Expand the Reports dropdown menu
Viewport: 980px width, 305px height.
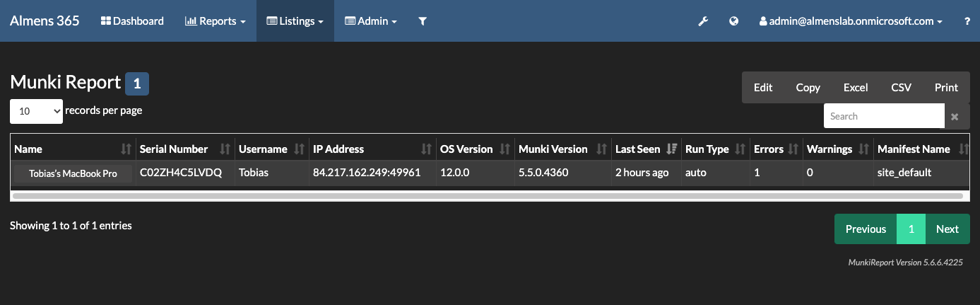216,21
